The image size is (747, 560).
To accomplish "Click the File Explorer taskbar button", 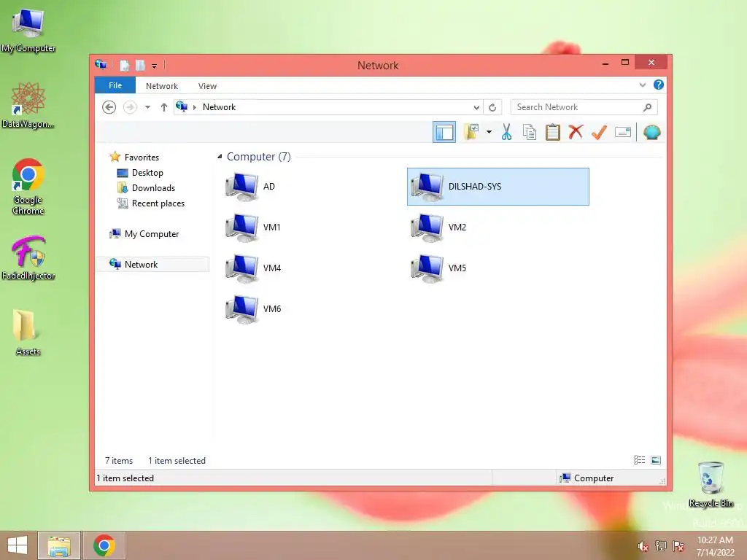I will pos(59,545).
